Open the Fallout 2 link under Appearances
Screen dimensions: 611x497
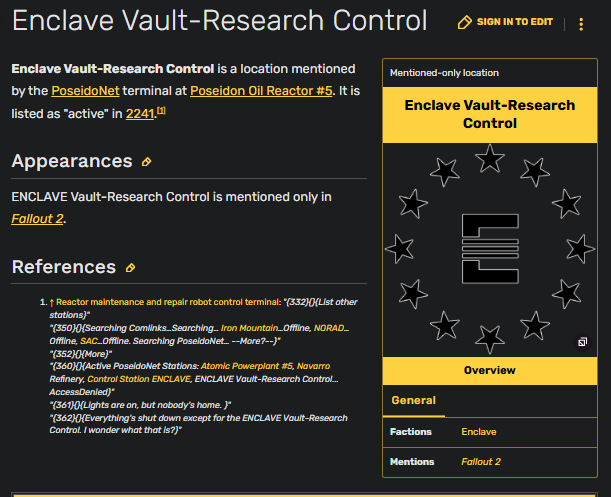click(x=37, y=219)
